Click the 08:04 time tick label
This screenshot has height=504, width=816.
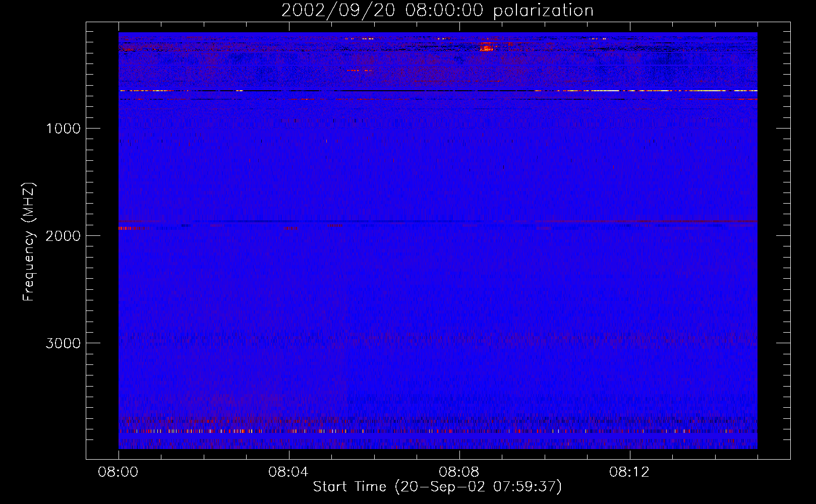pyautogui.click(x=288, y=472)
